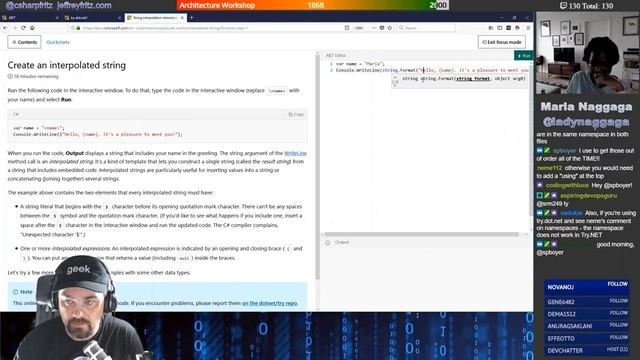Click the extension icon left of the hamburger menu

[518, 28]
